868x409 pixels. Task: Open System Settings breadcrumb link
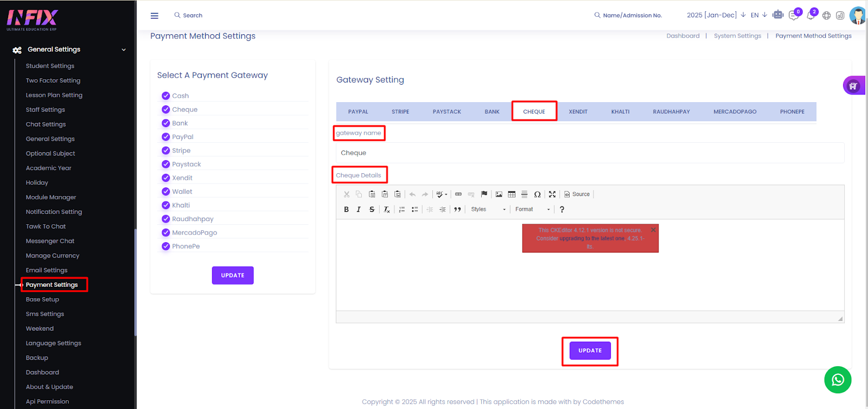pos(737,36)
